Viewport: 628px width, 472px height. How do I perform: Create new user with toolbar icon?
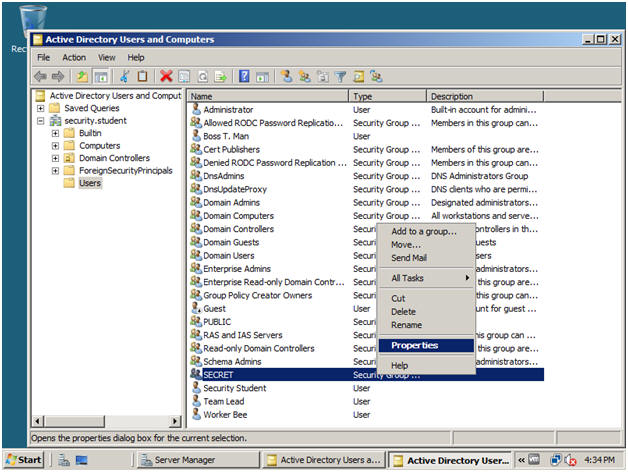(286, 76)
